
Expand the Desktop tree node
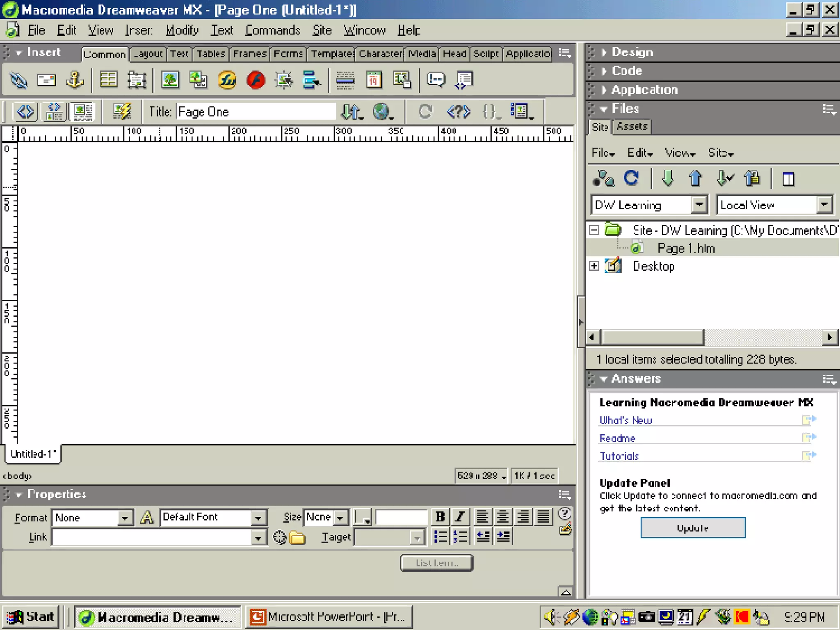[594, 266]
